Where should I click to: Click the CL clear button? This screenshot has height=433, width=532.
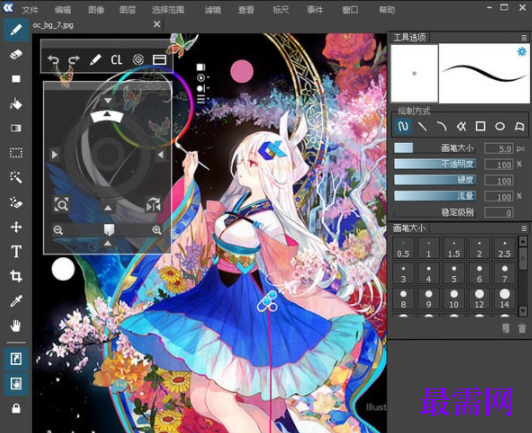[x=116, y=60]
